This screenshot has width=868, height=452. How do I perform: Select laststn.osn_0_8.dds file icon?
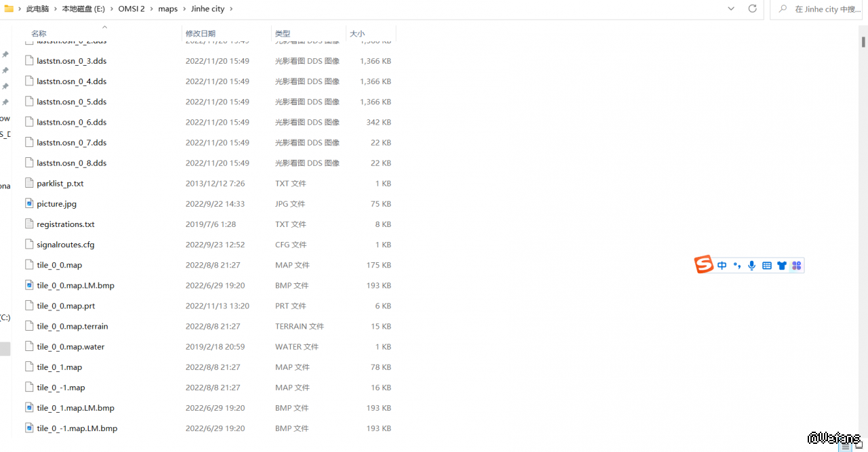point(29,163)
